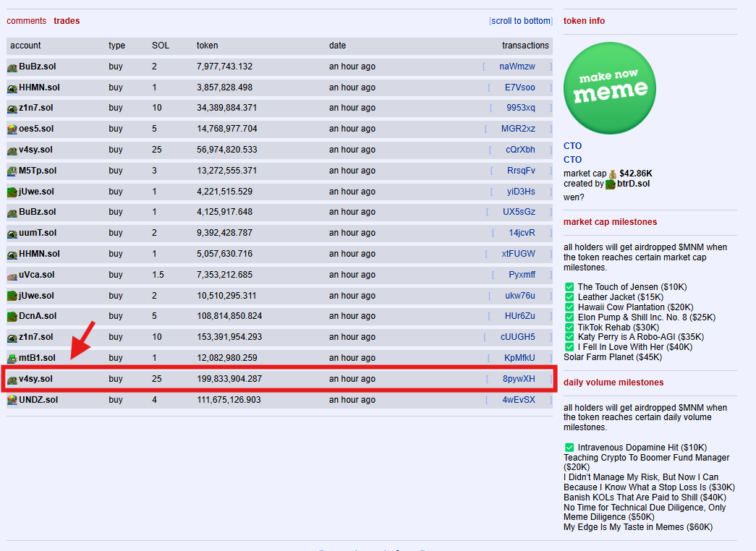Click the btrD.sol creator avatar icon
Screen dimensions: 756x551
pyautogui.click(x=611, y=184)
